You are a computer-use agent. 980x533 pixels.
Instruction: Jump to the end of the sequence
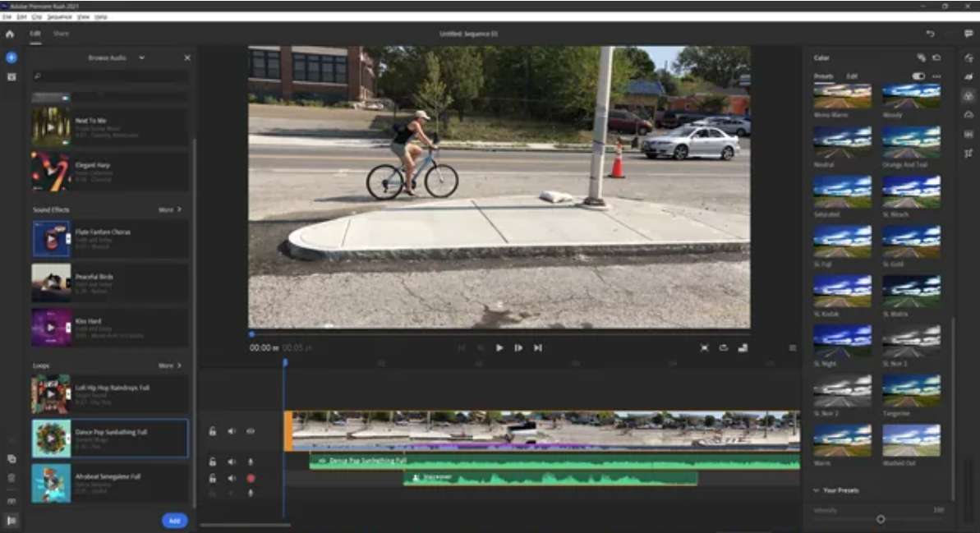tap(537, 348)
